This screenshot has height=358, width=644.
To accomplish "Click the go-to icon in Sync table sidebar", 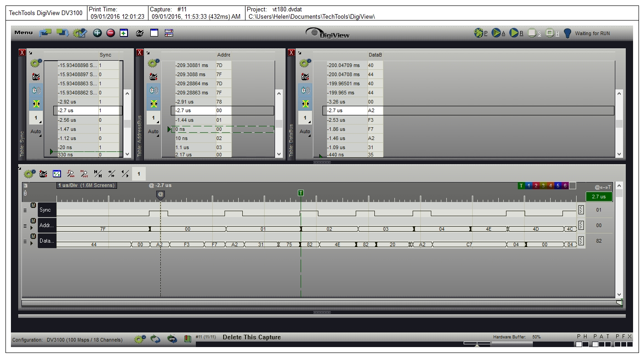I will tap(36, 77).
